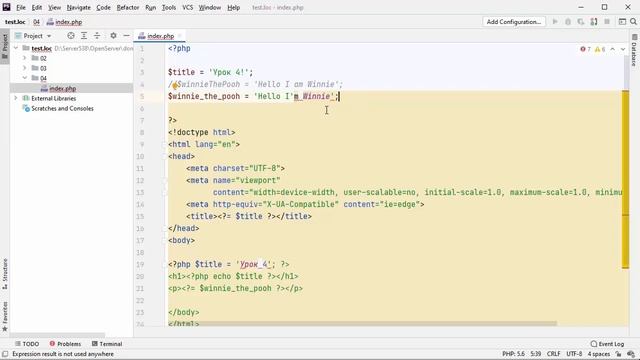Expand the 02 folder
This screenshot has width=640, height=360.
[24, 58]
